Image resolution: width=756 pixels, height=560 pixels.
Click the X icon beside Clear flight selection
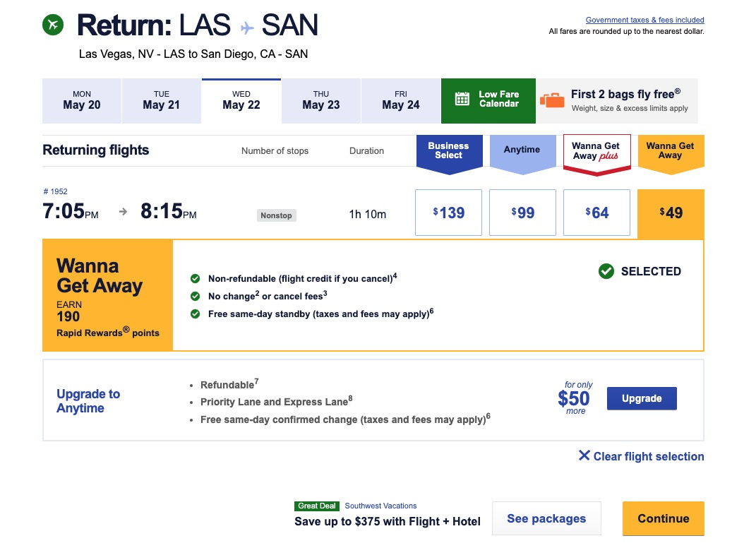click(583, 456)
